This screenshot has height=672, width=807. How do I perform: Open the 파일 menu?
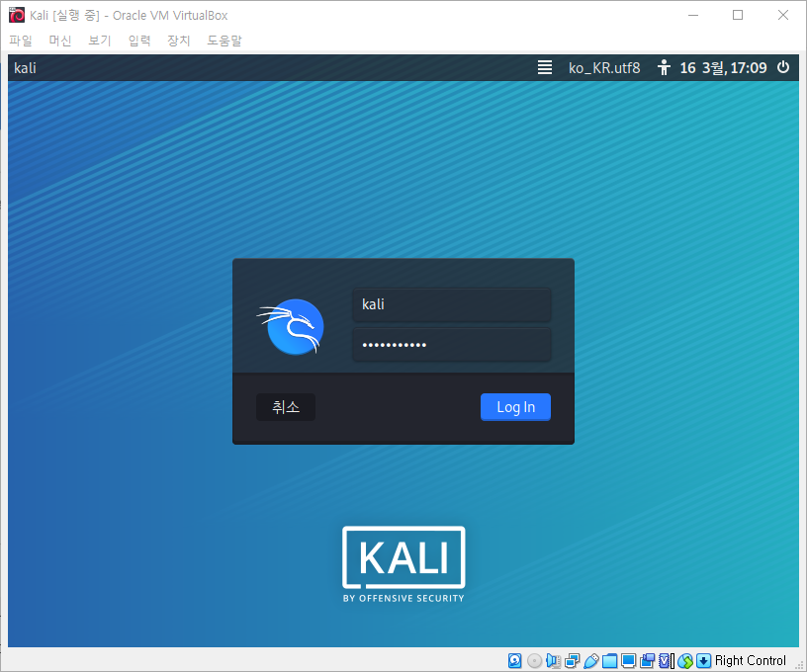coord(21,41)
